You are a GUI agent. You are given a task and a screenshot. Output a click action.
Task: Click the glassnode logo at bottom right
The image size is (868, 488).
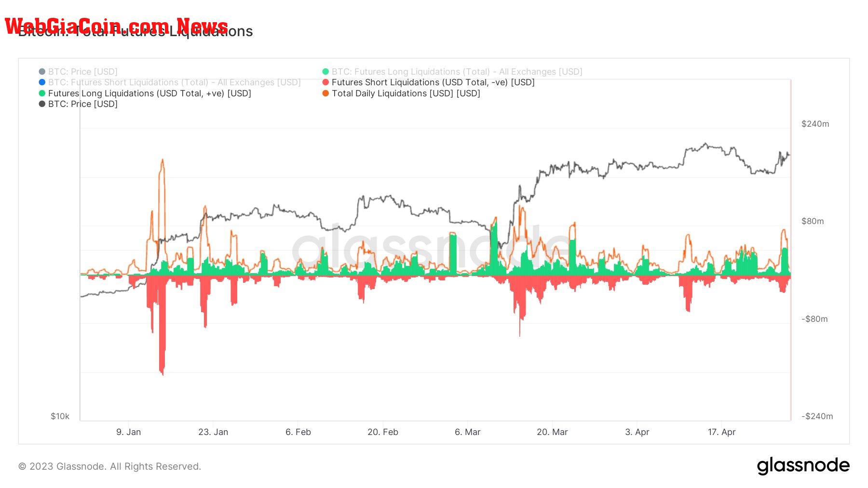[x=803, y=466]
